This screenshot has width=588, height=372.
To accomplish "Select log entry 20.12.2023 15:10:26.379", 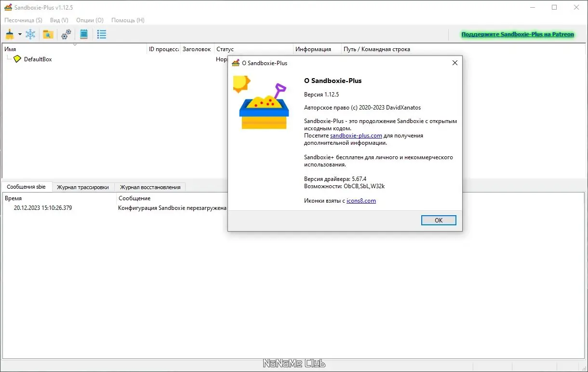I will [x=43, y=208].
